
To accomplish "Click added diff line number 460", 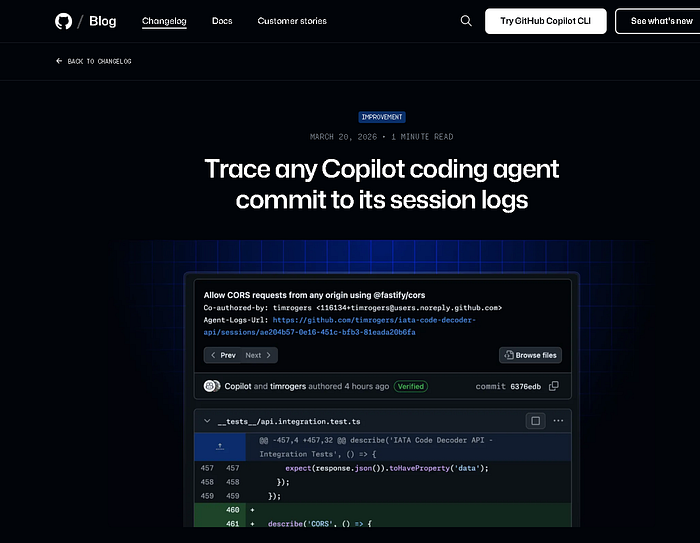I will [x=233, y=510].
